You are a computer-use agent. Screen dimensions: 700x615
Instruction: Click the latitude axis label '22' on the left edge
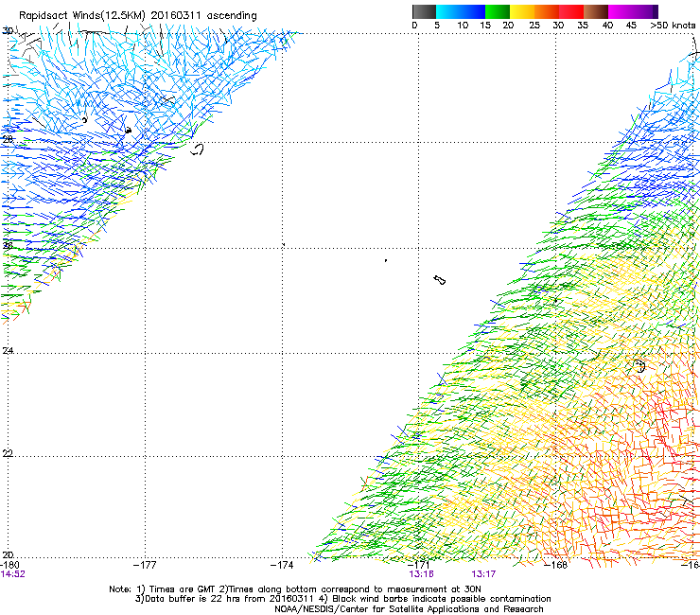click(8, 453)
